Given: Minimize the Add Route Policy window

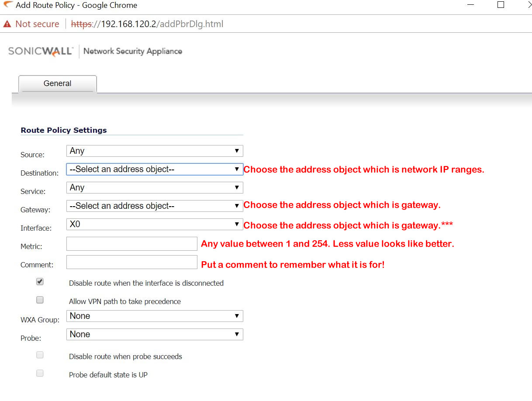Looking at the screenshot, I should [470, 5].
